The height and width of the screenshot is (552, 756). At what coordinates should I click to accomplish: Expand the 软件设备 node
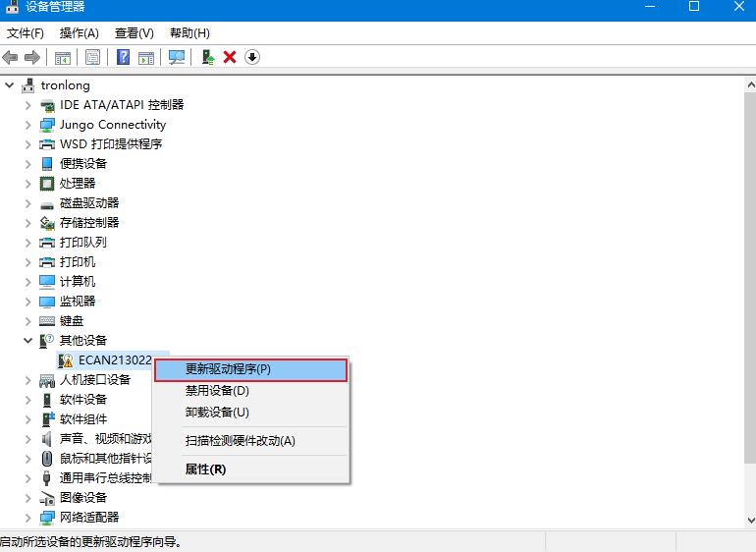point(27,400)
